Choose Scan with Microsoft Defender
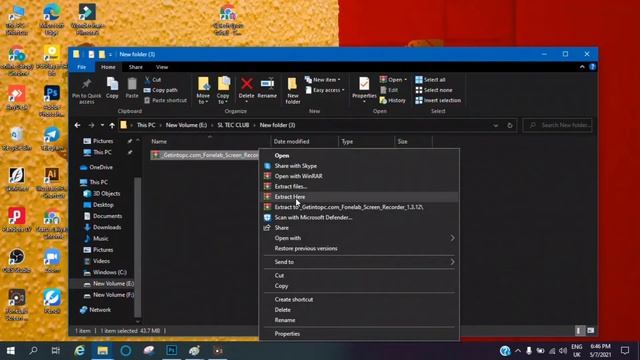The height and width of the screenshot is (360, 640). (x=359, y=218)
